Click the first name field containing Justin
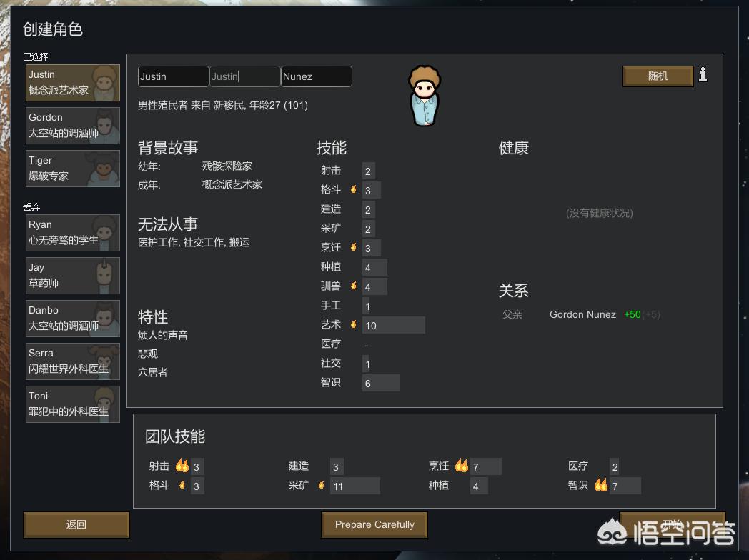The image size is (749, 560). 174,76
